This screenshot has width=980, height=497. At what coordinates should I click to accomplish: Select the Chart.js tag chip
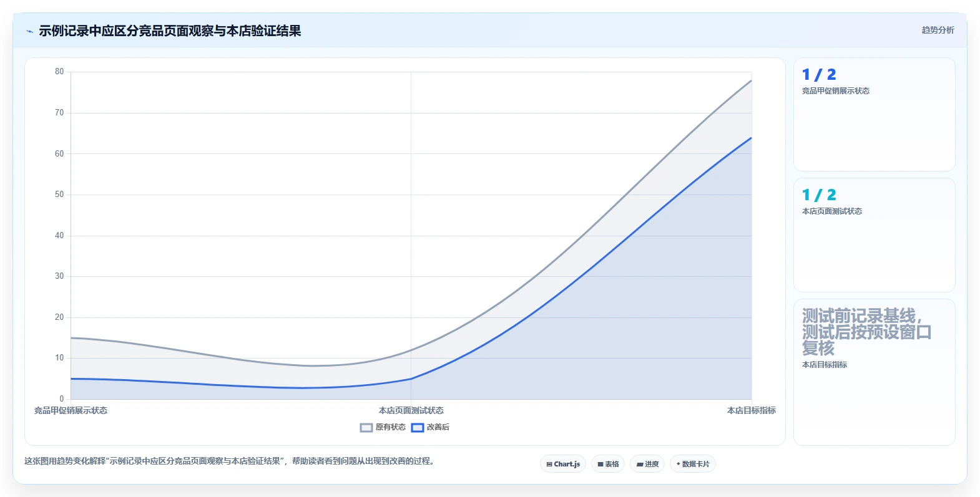(x=563, y=464)
